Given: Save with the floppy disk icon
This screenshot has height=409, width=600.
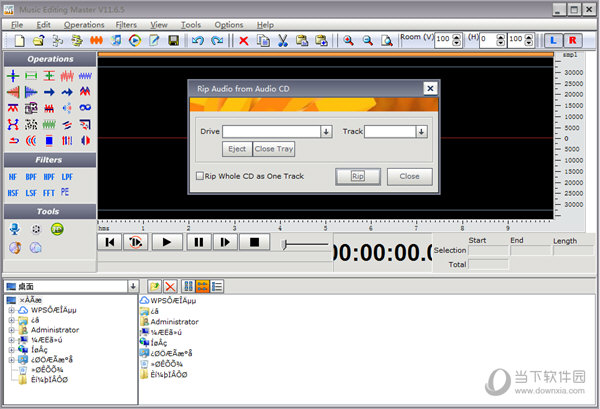Looking at the screenshot, I should point(174,40).
